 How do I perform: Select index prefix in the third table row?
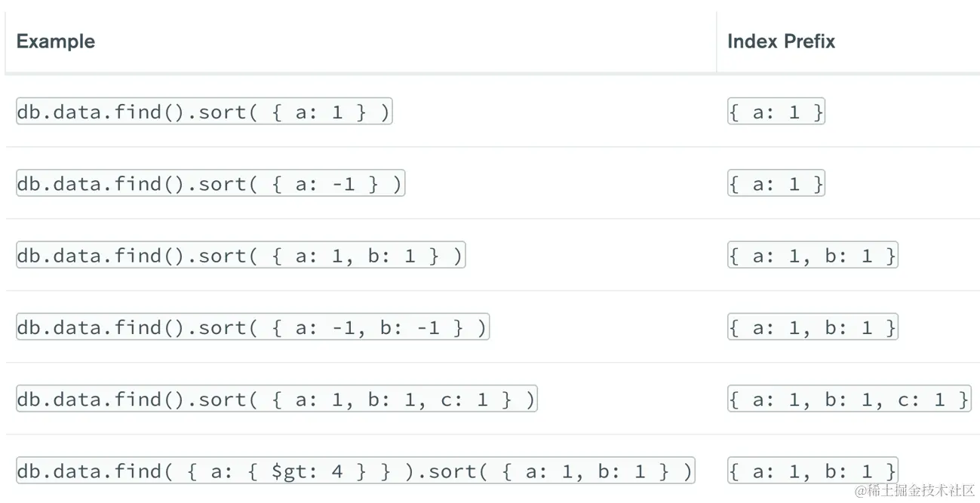(812, 256)
